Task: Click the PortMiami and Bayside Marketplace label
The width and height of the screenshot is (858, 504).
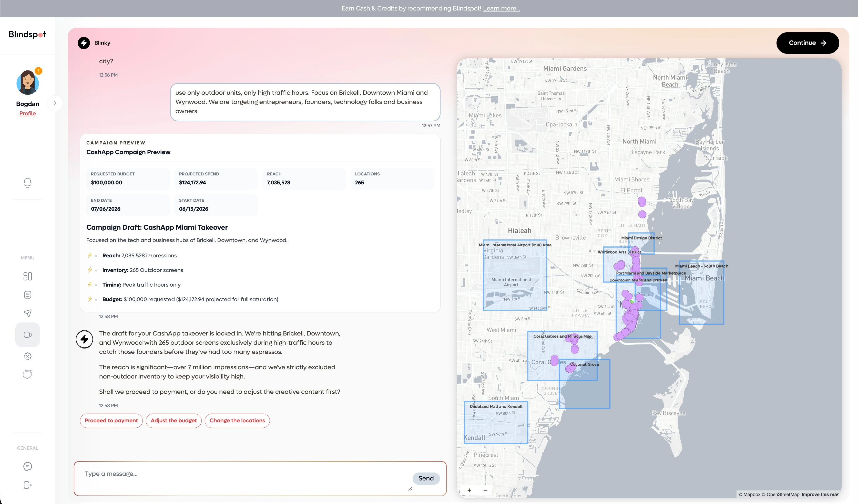Action: (651, 273)
